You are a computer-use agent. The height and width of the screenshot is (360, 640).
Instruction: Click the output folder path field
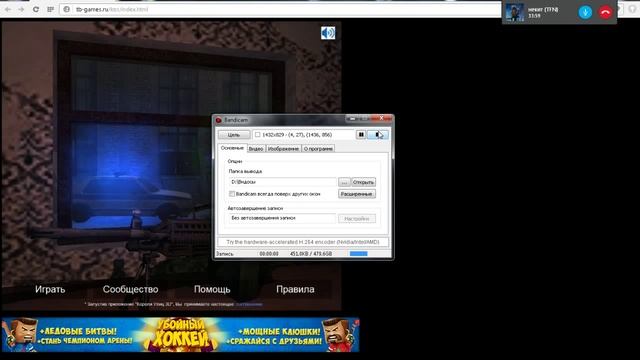[x=283, y=182]
